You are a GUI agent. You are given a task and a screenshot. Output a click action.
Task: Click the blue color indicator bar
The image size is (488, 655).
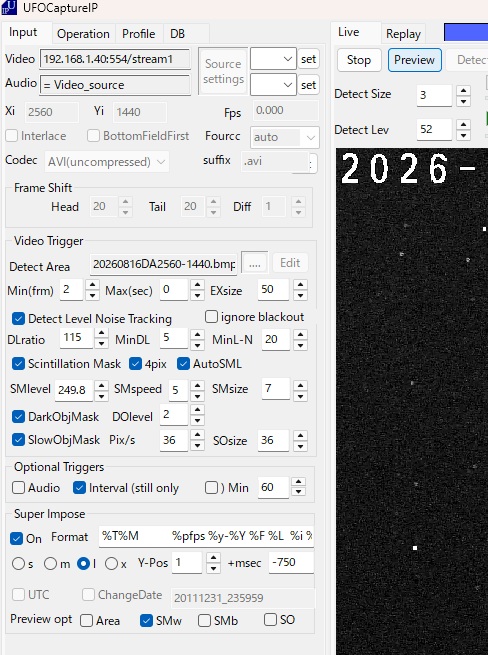click(466, 33)
